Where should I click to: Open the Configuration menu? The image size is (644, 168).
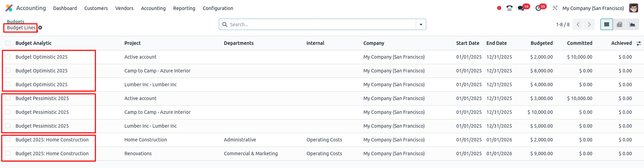pos(218,8)
